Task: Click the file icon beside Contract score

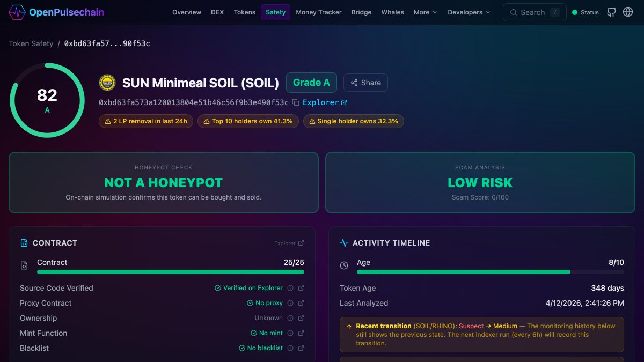Action: pyautogui.click(x=24, y=265)
